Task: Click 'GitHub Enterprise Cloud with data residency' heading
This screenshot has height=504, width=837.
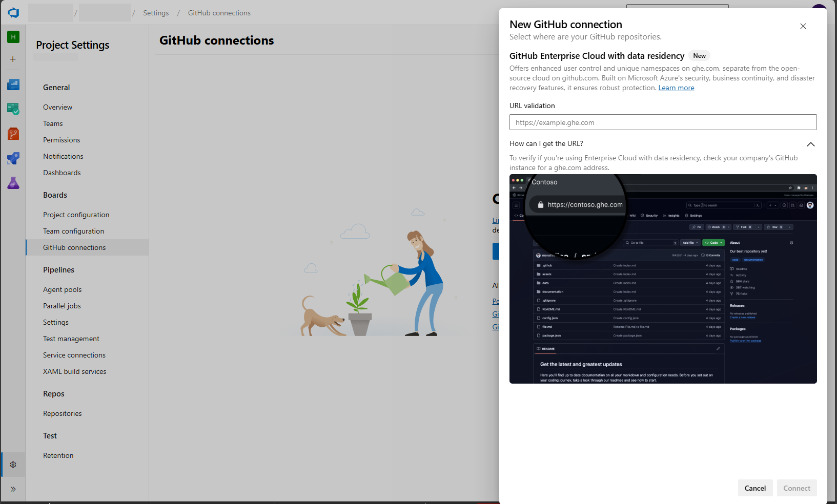Action: tap(597, 56)
